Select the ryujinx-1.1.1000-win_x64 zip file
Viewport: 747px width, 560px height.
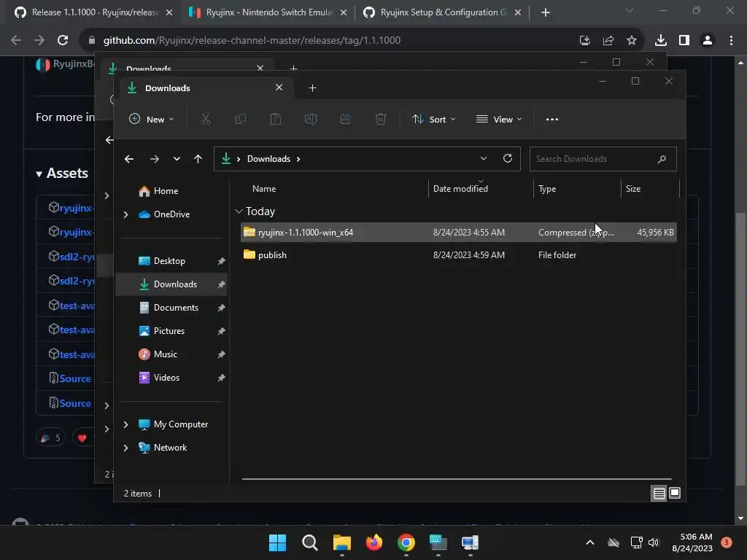click(458, 233)
